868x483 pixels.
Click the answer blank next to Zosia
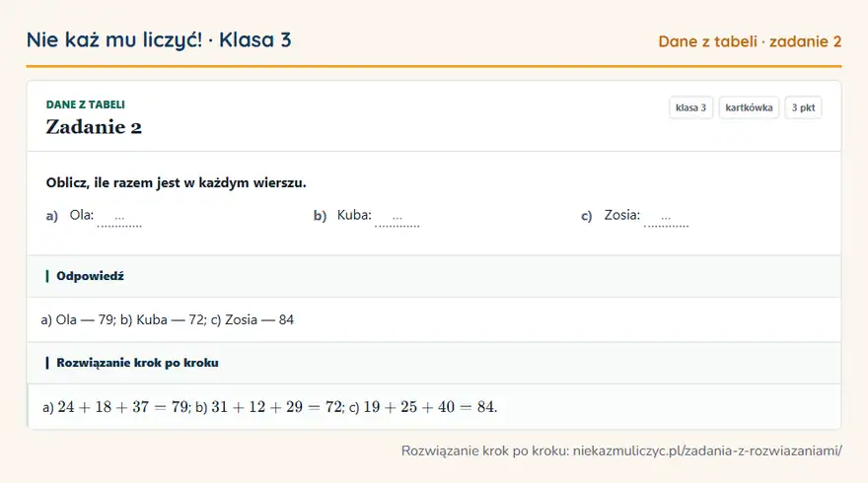point(666,219)
